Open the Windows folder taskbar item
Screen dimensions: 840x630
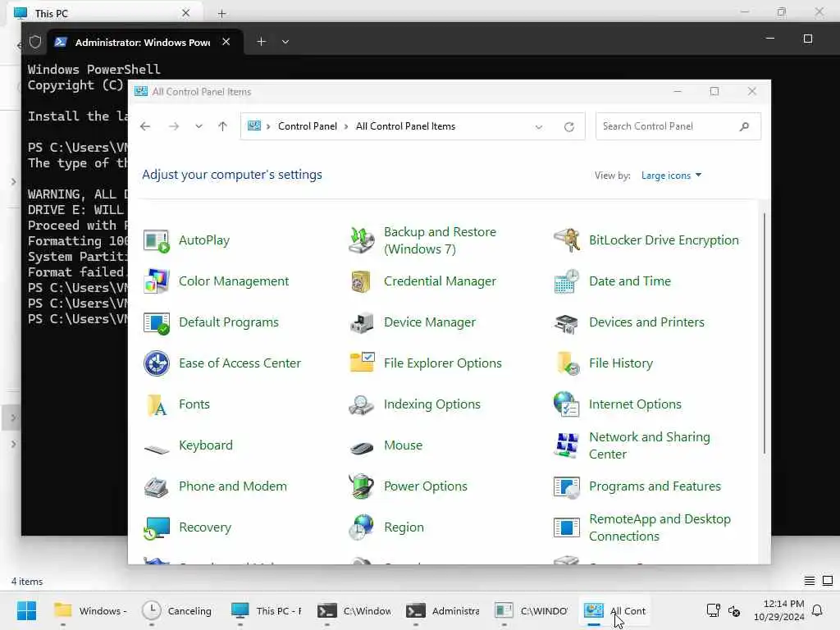coord(90,610)
